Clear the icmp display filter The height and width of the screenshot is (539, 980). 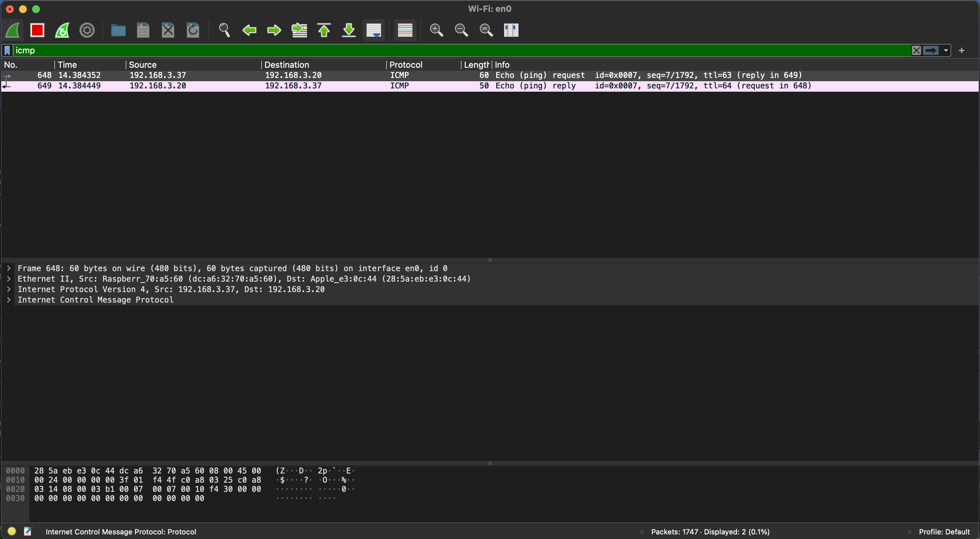click(916, 50)
